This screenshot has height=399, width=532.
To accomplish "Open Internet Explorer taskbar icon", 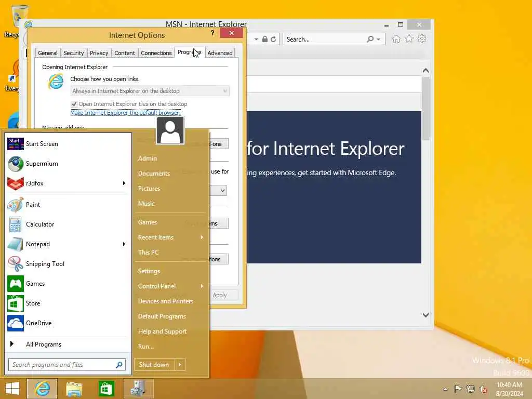I will 42,389.
